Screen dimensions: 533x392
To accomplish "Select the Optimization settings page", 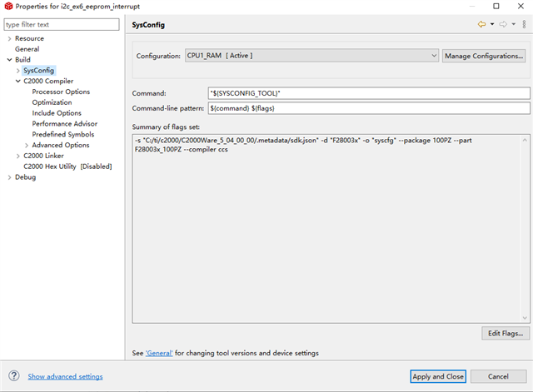I will (52, 102).
